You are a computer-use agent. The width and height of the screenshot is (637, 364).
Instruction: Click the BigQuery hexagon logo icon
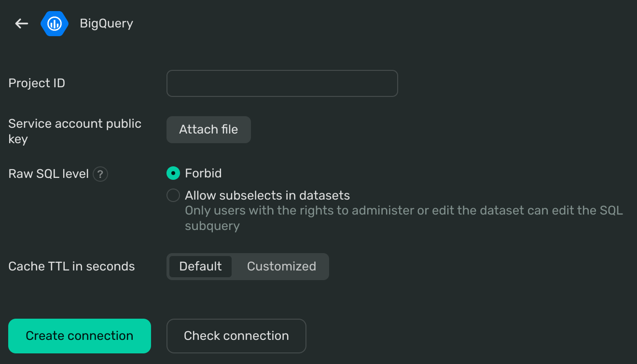tap(55, 23)
